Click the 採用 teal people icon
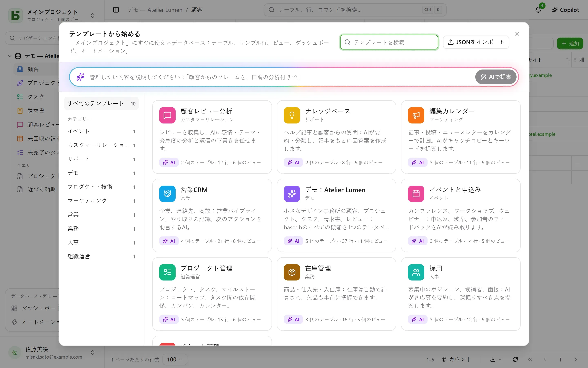The height and width of the screenshot is (368, 588). 416,272
